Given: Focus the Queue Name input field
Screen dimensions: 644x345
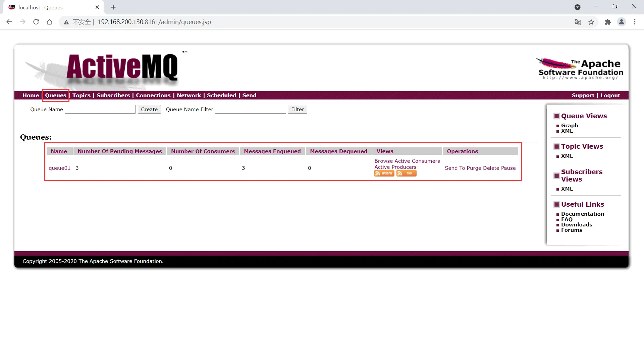Looking at the screenshot, I should (x=100, y=109).
